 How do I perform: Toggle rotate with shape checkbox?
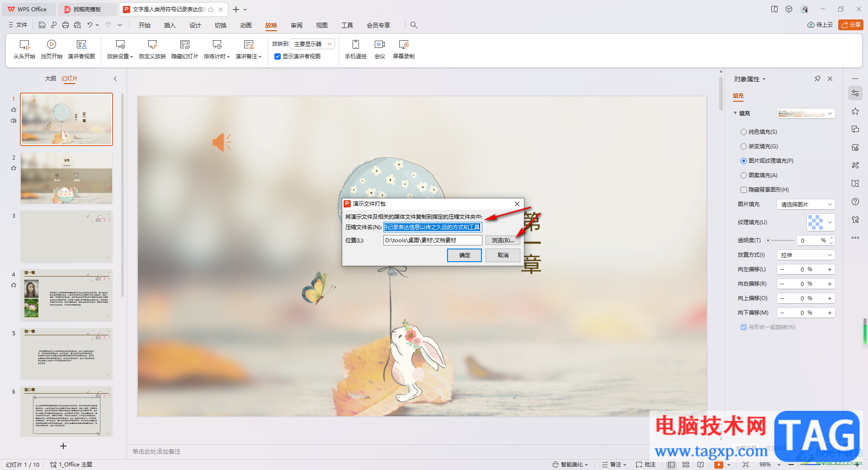[x=744, y=327]
